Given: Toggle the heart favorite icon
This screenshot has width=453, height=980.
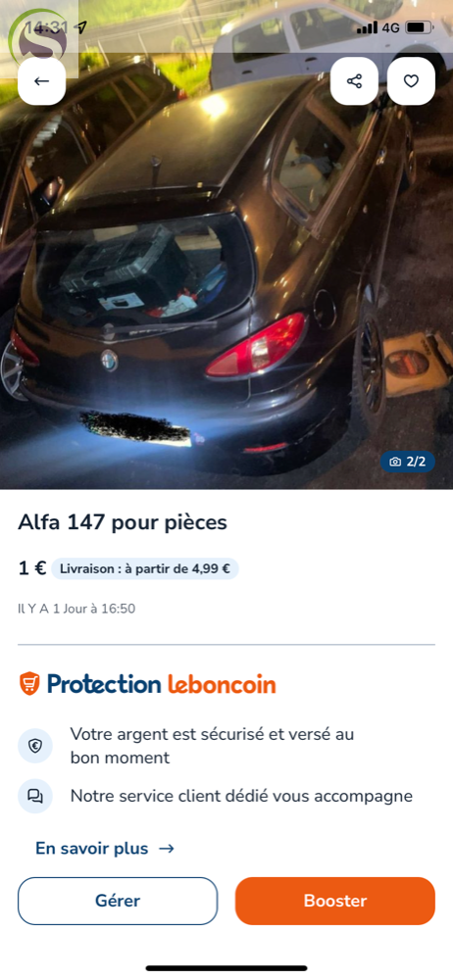Looking at the screenshot, I should click(411, 81).
